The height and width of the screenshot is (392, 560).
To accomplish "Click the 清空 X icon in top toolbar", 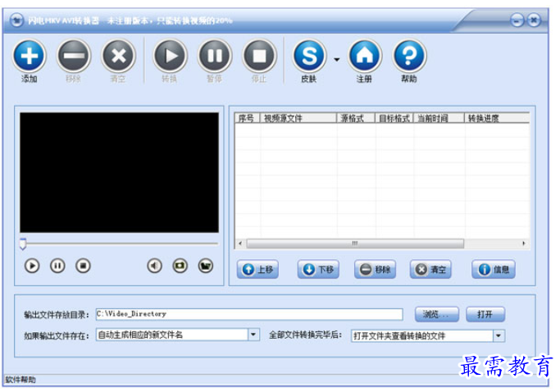I will pyautogui.click(x=119, y=56).
